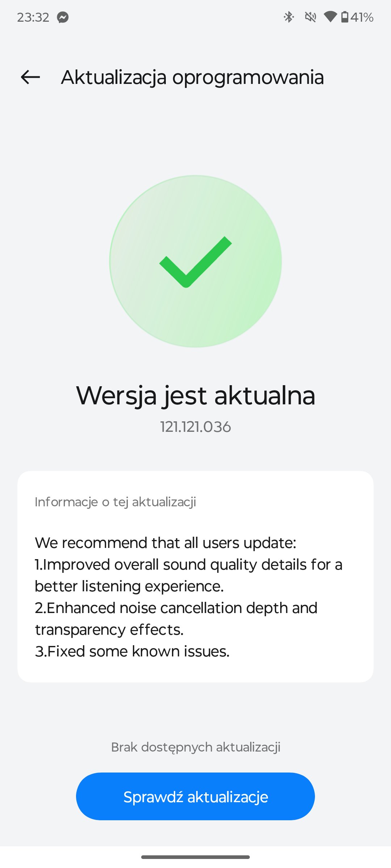Tap the muted sound status icon
This screenshot has width=391, height=868.
coord(310,17)
